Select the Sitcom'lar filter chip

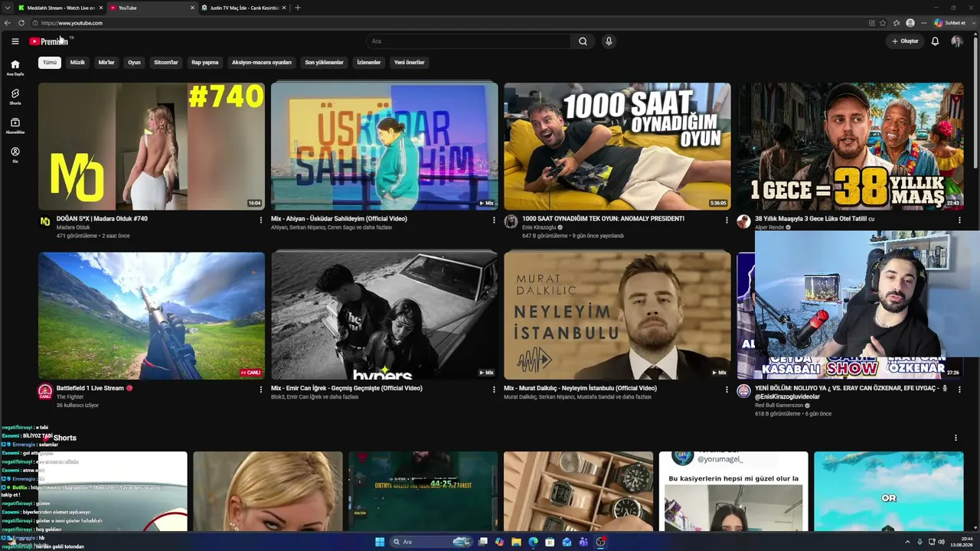tap(166, 63)
